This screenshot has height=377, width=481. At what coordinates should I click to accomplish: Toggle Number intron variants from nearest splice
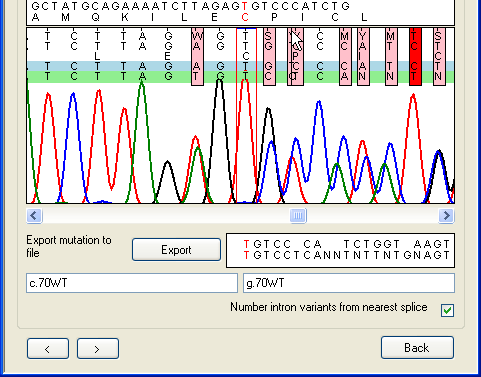pos(447,310)
